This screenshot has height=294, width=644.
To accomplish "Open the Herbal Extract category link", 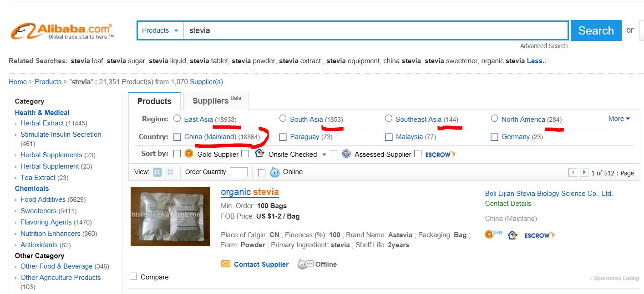I will coord(42,123).
